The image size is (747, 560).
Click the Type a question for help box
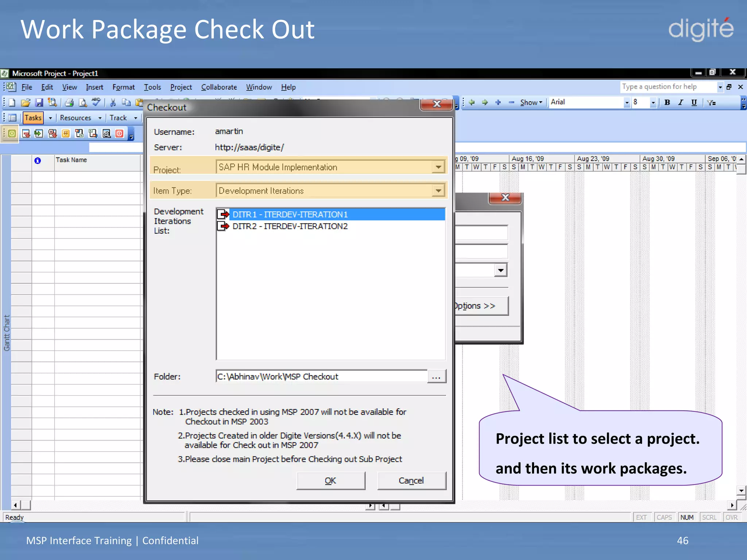coord(669,87)
